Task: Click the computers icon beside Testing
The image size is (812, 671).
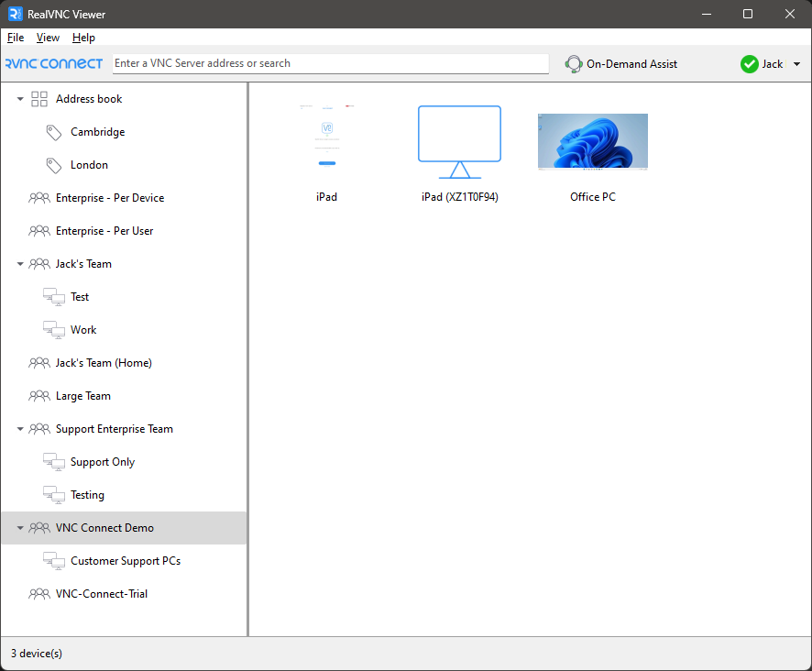Action: [54, 495]
